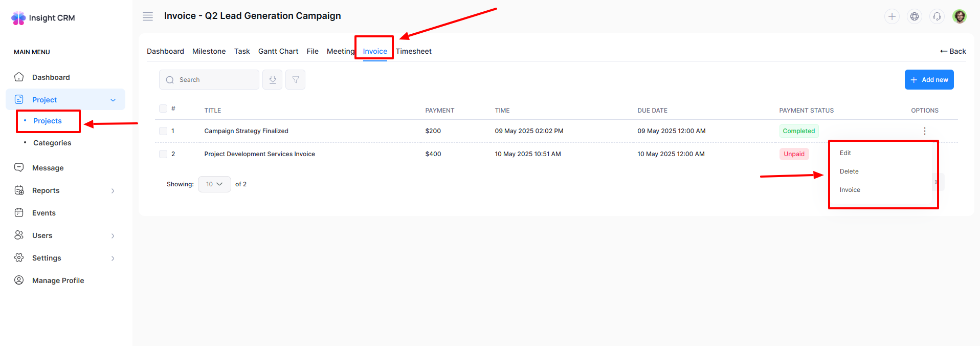980x346 pixels.
Task: Click the Add new button
Action: [929, 80]
